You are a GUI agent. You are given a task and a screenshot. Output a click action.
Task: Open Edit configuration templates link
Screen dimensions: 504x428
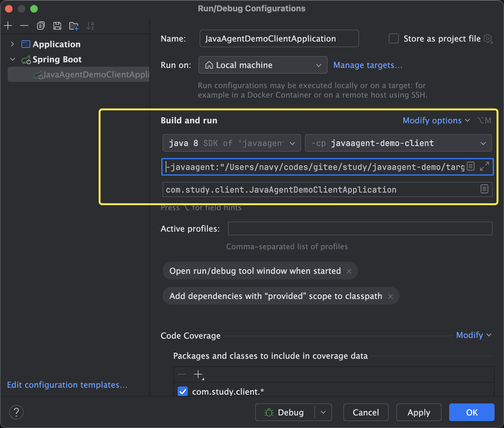(67, 385)
